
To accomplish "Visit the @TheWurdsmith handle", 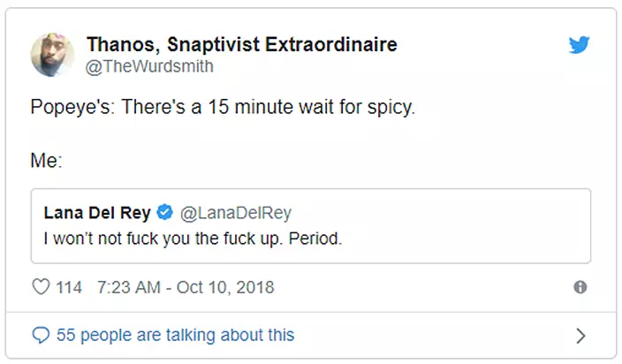I will (149, 66).
